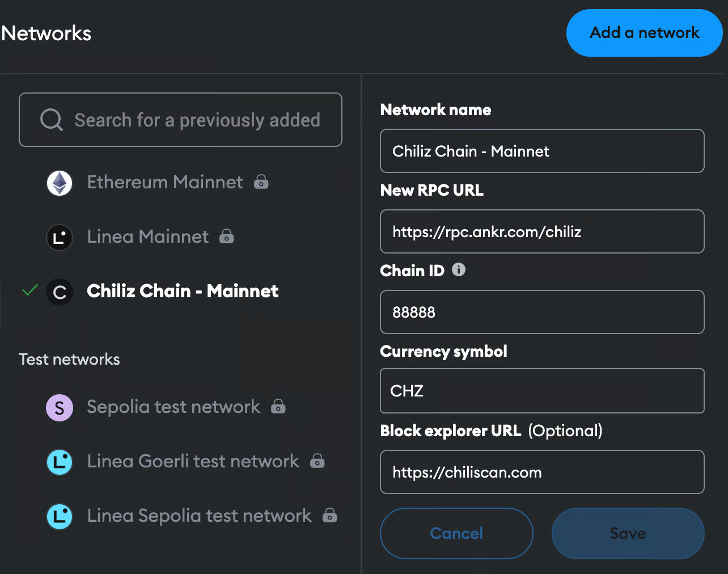Select Ethereum Mainnet from the network list
Viewport: 728px width, 574px height.
[x=164, y=182]
